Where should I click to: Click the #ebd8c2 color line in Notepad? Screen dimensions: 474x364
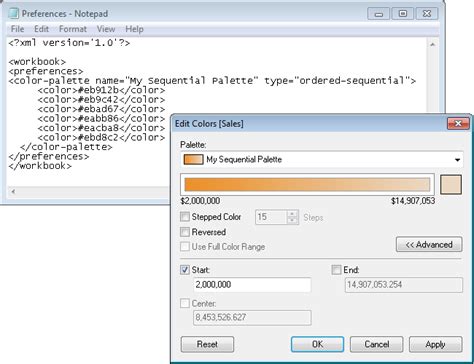point(101,137)
